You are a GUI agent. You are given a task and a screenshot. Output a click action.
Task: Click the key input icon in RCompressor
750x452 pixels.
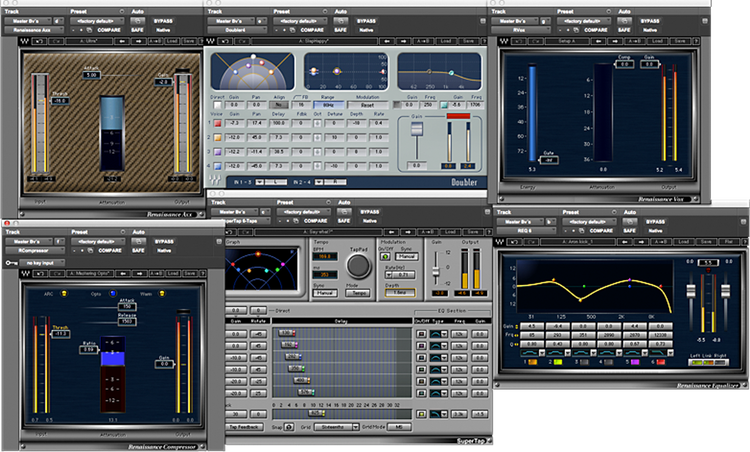point(10,261)
